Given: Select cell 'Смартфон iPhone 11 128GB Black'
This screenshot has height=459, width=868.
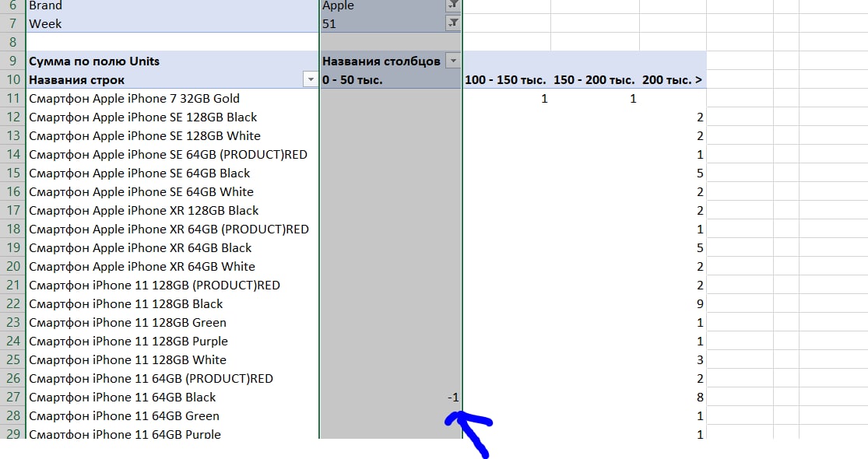Looking at the screenshot, I should (172, 303).
